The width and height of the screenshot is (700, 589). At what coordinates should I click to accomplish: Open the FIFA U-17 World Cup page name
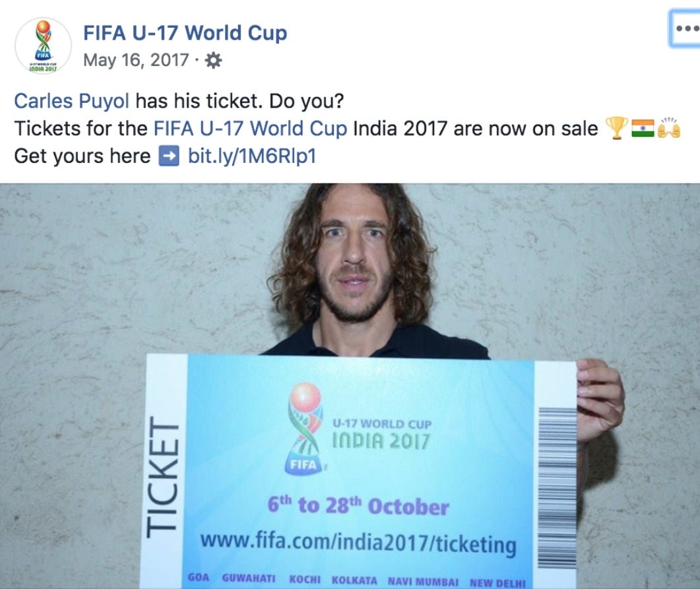point(185,33)
